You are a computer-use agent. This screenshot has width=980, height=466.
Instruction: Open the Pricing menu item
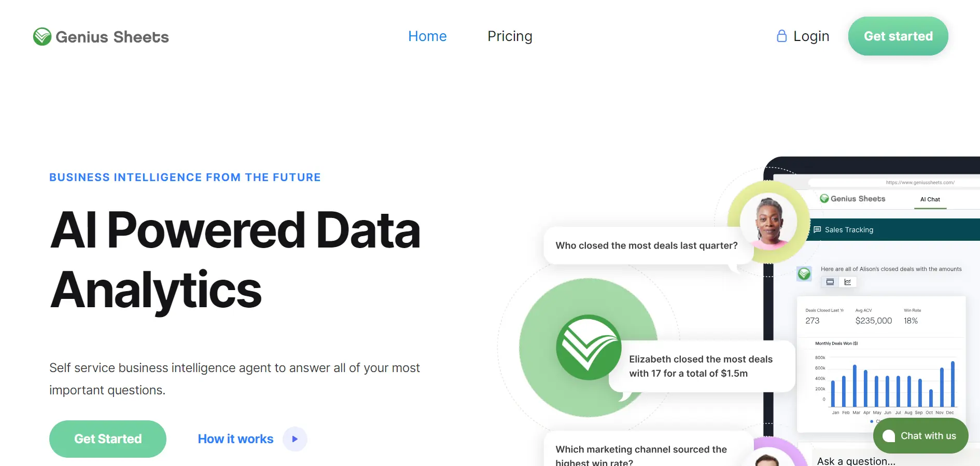(x=510, y=36)
